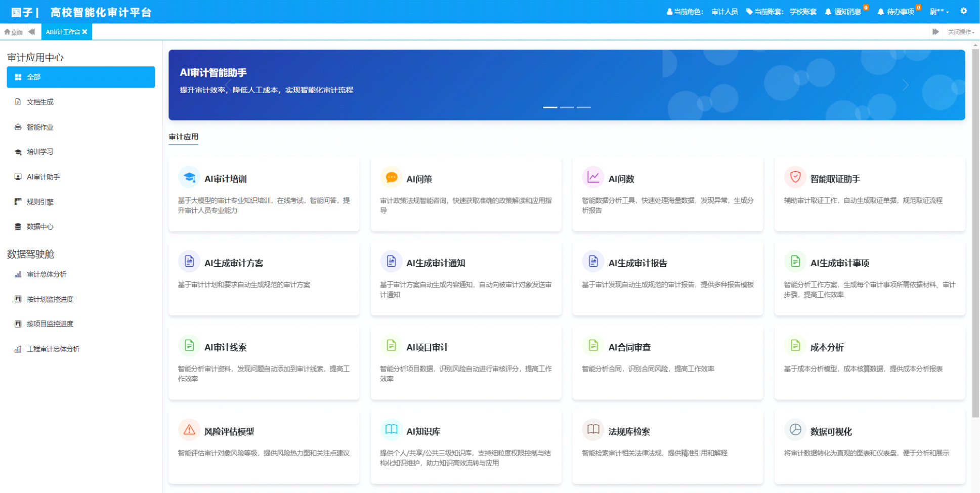Click the AI问数 line chart icon
980x493 pixels.
(x=593, y=177)
